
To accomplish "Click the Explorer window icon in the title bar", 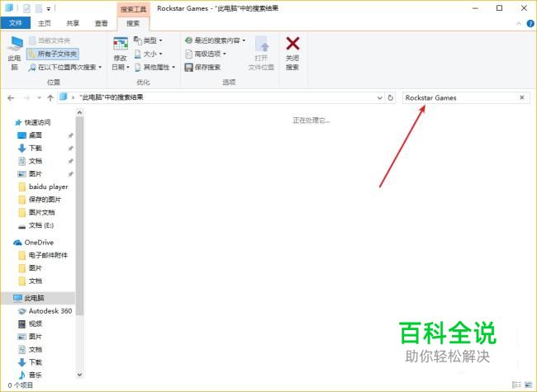I will point(9,7).
